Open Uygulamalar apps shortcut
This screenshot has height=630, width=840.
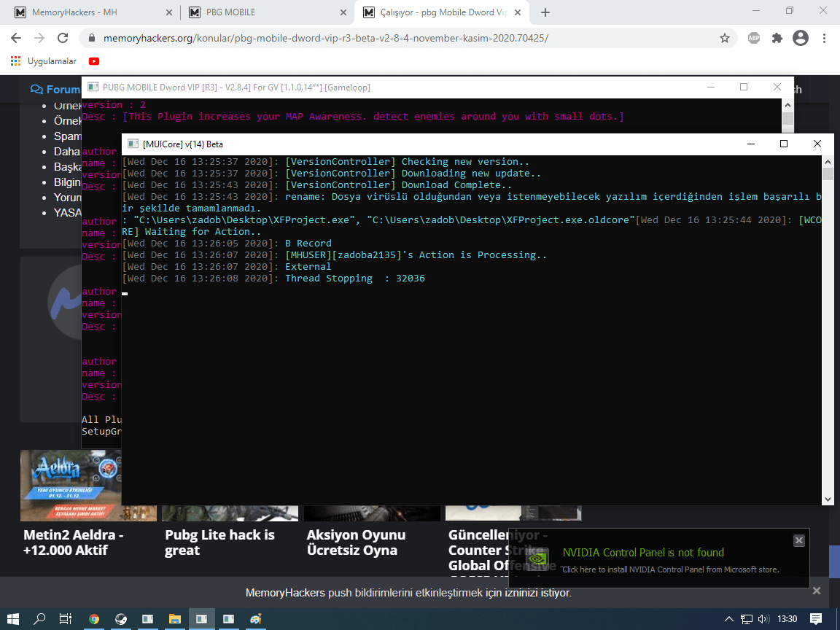[x=44, y=61]
